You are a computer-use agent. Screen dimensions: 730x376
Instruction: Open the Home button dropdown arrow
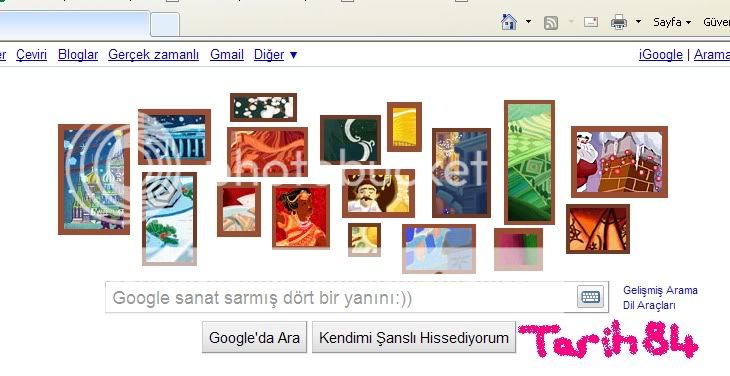[528, 21]
